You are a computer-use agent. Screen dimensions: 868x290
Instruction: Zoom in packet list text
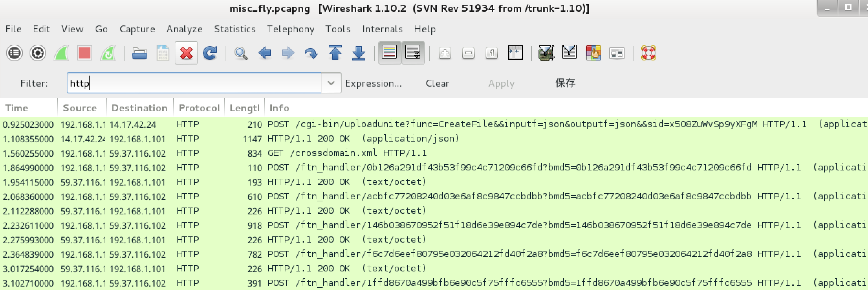(x=445, y=53)
